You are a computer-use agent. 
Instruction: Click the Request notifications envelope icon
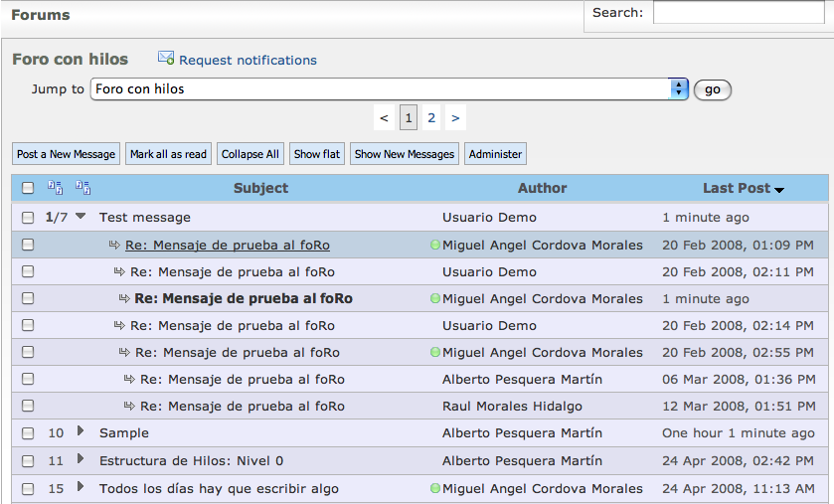coord(166,59)
